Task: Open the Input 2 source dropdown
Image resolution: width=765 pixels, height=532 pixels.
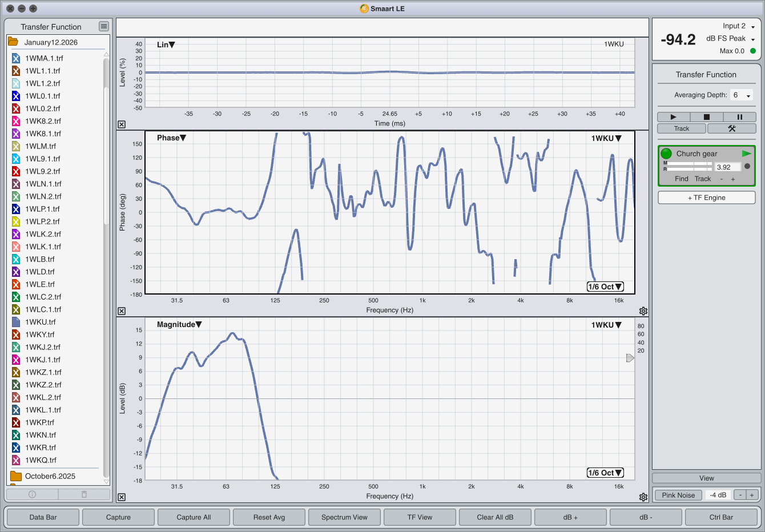Action: (x=739, y=26)
